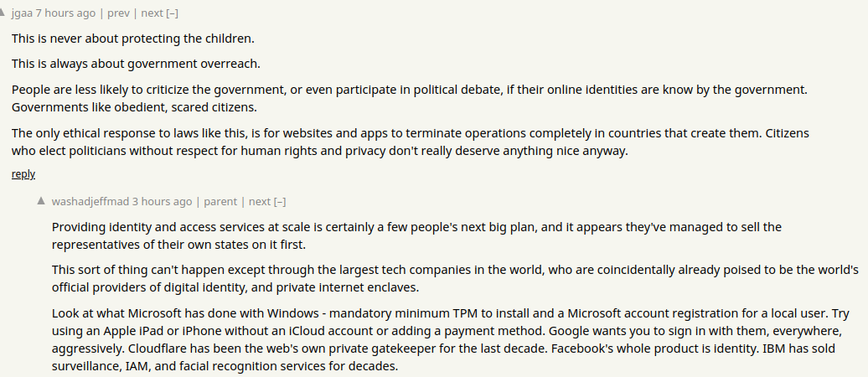
Task: Open washadjeffmad's user profile
Action: tap(90, 202)
